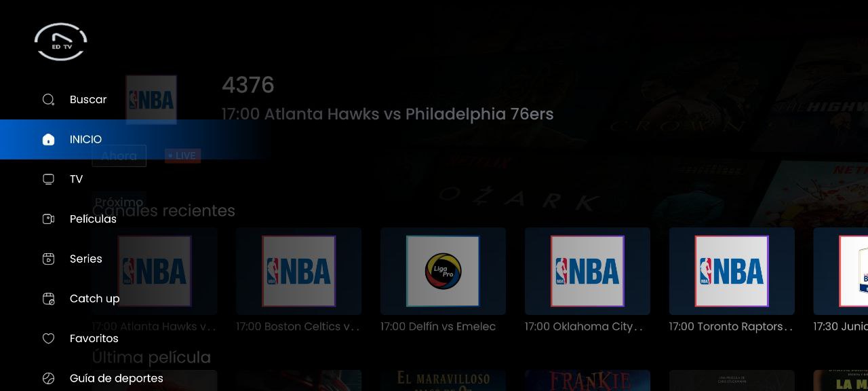The width and height of the screenshot is (868, 391).
Task: Click the Ahora button
Action: (x=119, y=155)
